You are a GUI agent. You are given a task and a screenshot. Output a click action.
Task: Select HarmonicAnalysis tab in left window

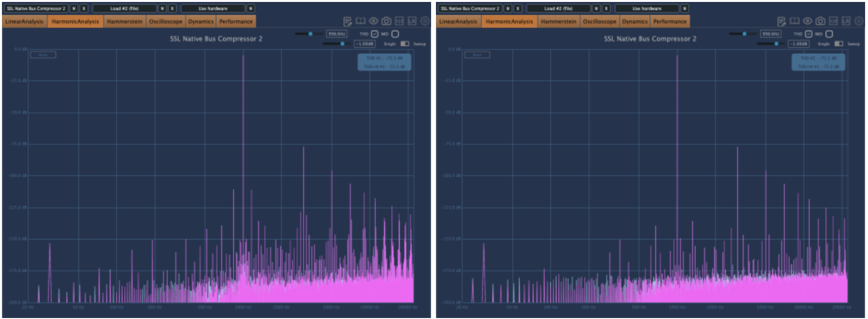[x=75, y=21]
